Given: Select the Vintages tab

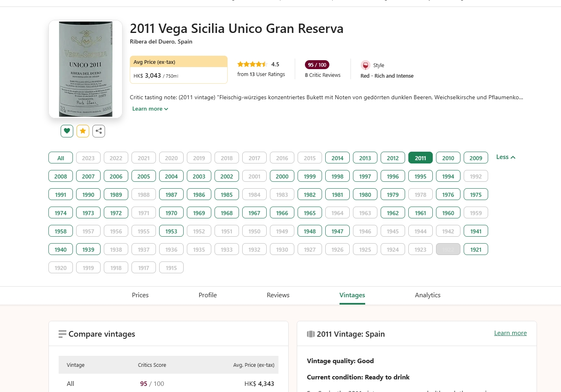Looking at the screenshot, I should pos(352,295).
